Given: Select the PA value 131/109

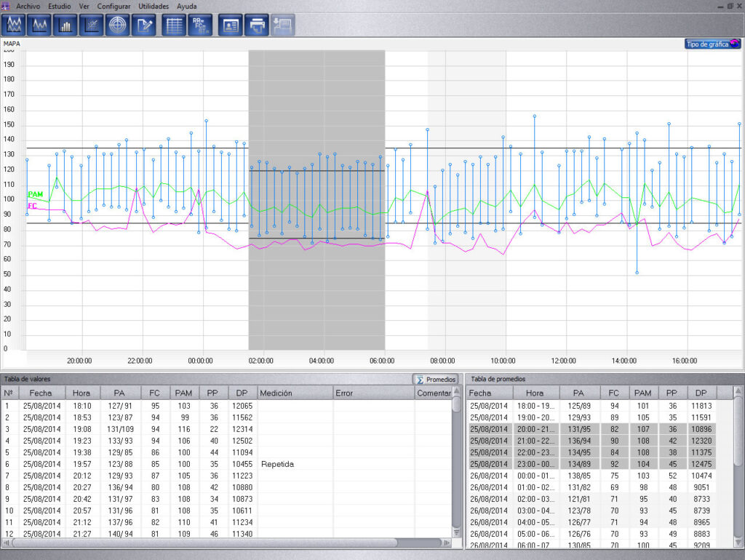Looking at the screenshot, I should [120, 429].
